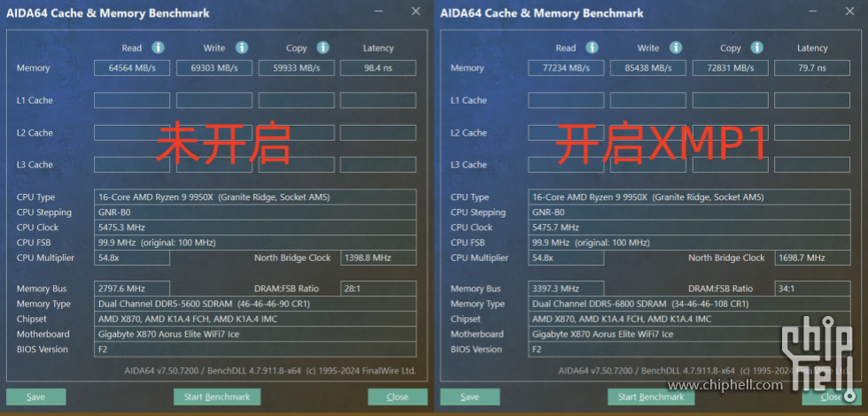Click Motherboard Gigabyte X870 field, right window
The image size is (868, 416).
[x=689, y=335]
